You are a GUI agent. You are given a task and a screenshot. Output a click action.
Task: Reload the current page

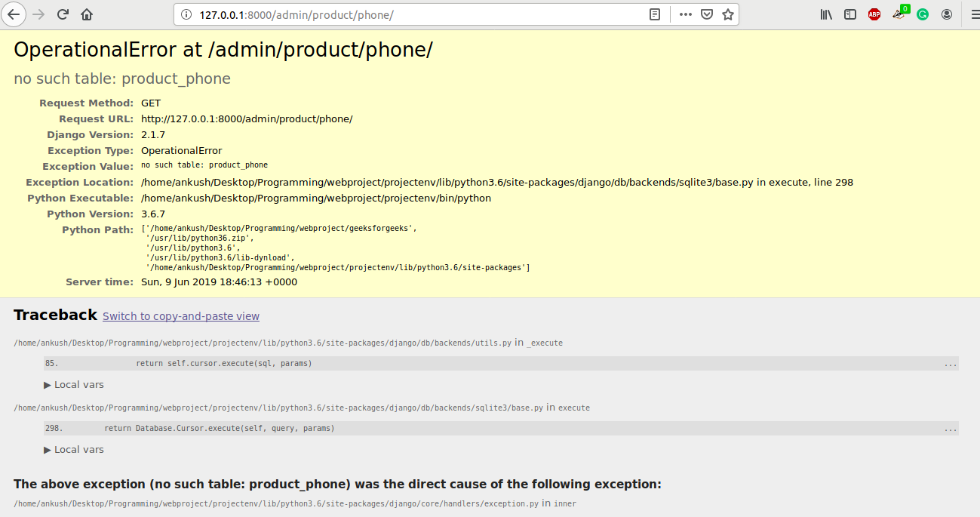click(63, 14)
